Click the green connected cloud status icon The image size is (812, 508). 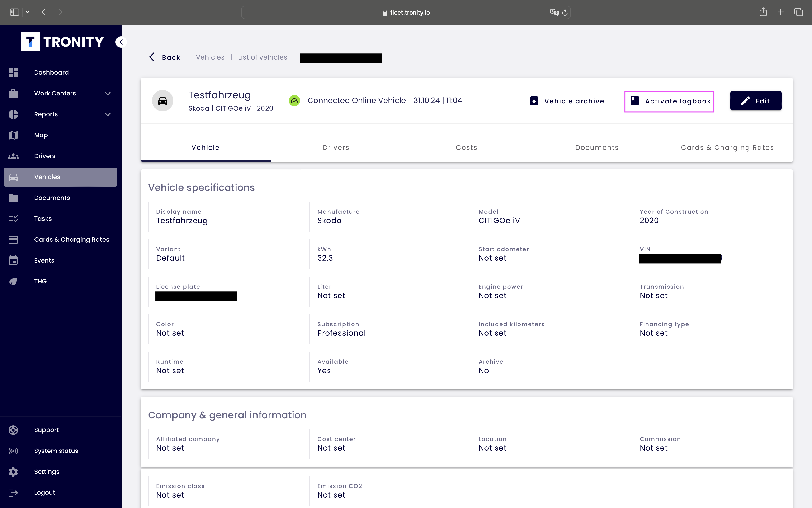point(294,100)
